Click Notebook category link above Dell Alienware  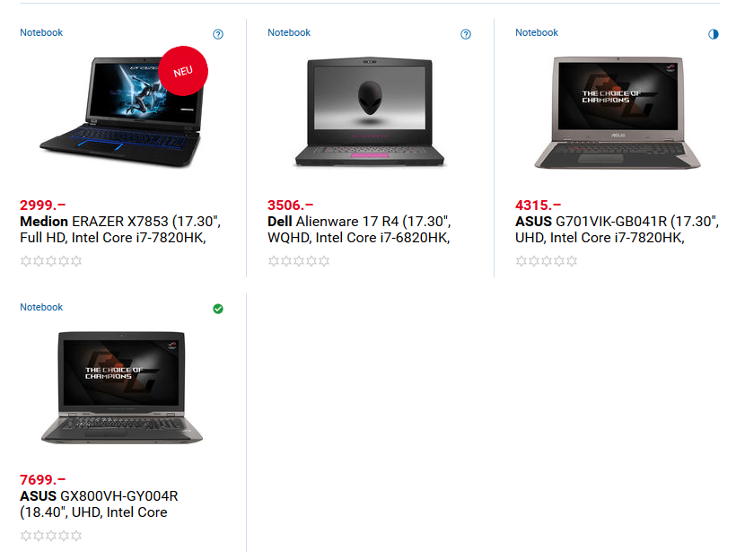click(x=289, y=32)
